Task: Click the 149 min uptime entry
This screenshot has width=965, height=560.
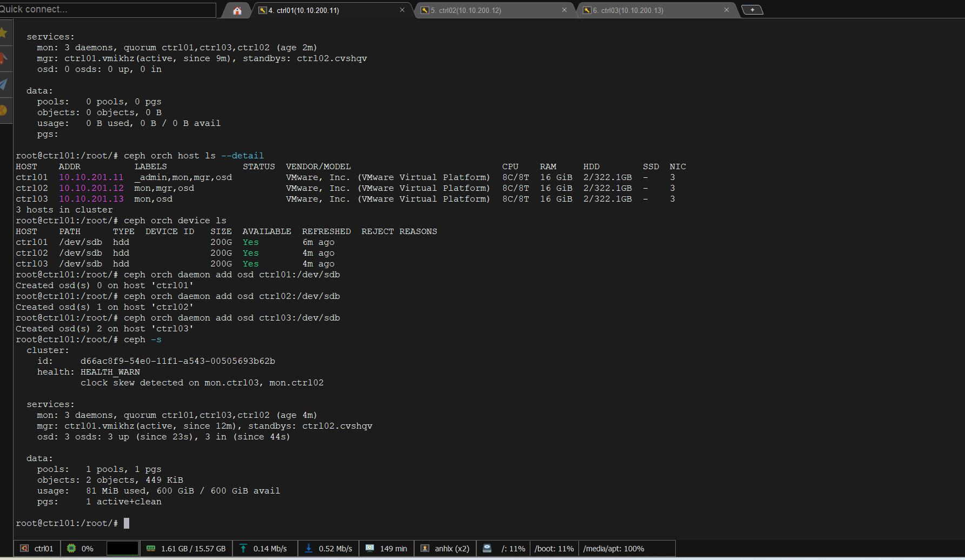Action: pos(393,549)
